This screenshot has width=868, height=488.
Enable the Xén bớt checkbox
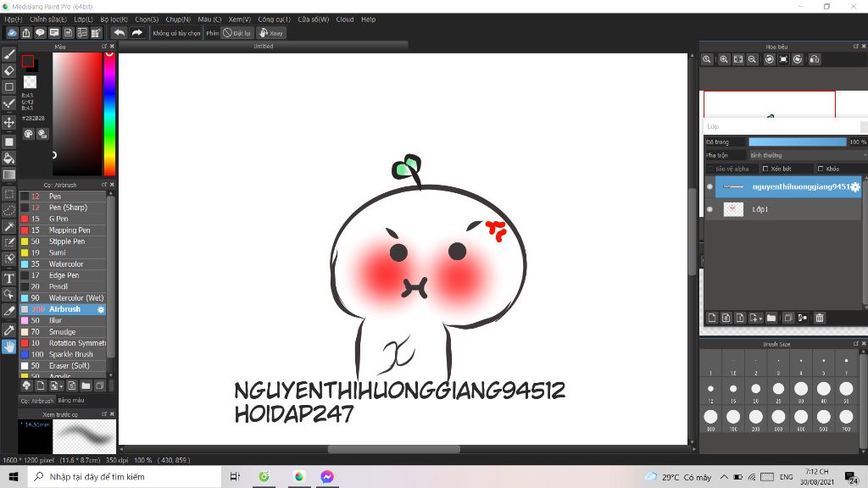[765, 169]
